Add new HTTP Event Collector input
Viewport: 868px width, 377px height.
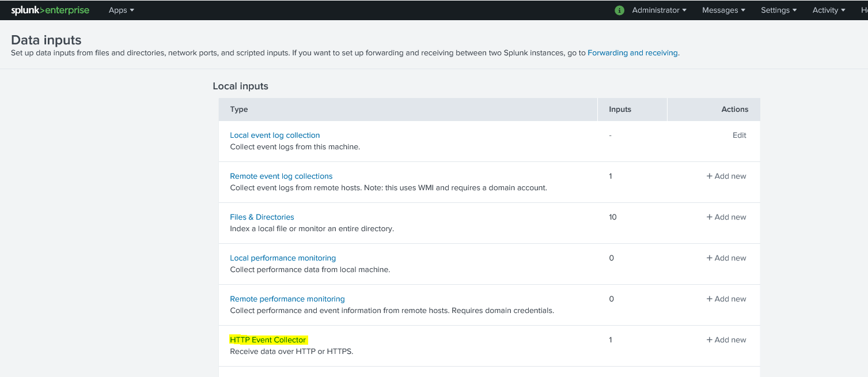726,340
